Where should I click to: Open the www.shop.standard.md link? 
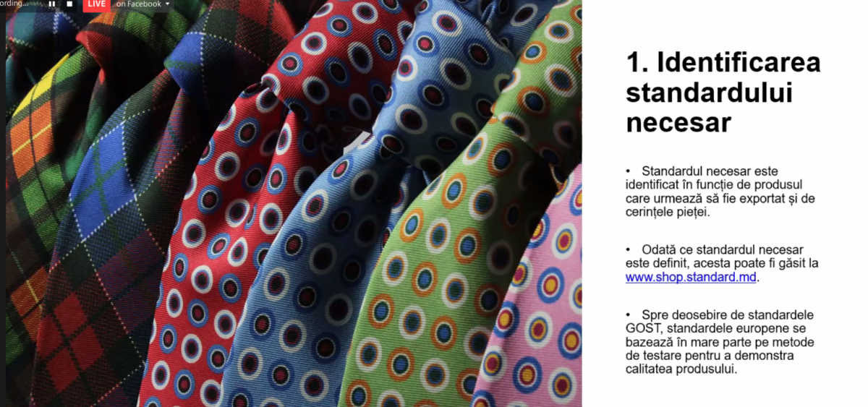click(x=692, y=277)
